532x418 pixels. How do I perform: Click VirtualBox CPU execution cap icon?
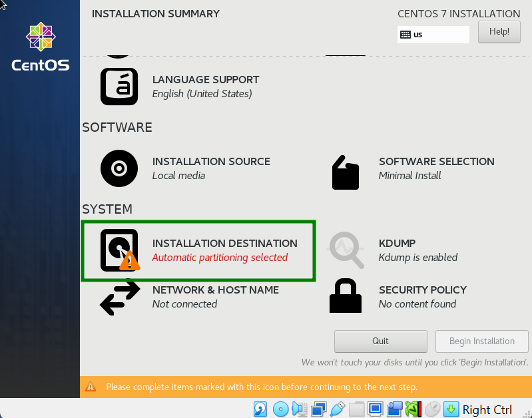(x=413, y=409)
